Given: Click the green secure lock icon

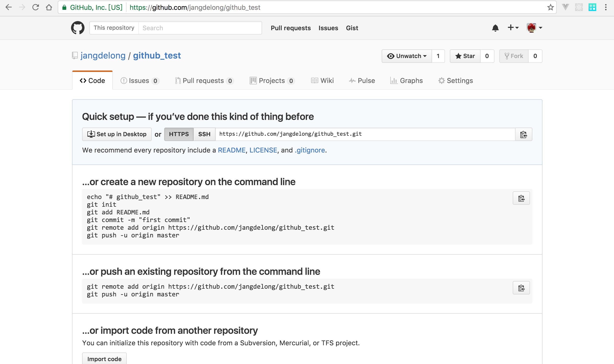Looking at the screenshot, I should coord(64,7).
